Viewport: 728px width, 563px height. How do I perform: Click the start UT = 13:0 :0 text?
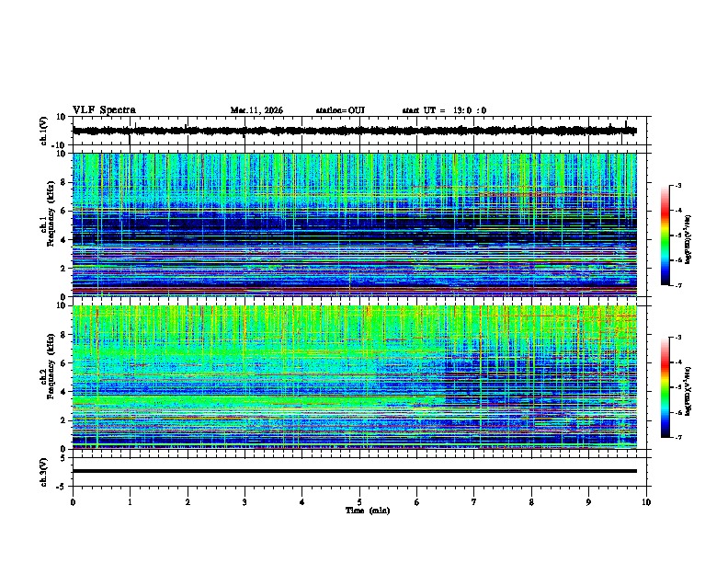click(x=444, y=110)
